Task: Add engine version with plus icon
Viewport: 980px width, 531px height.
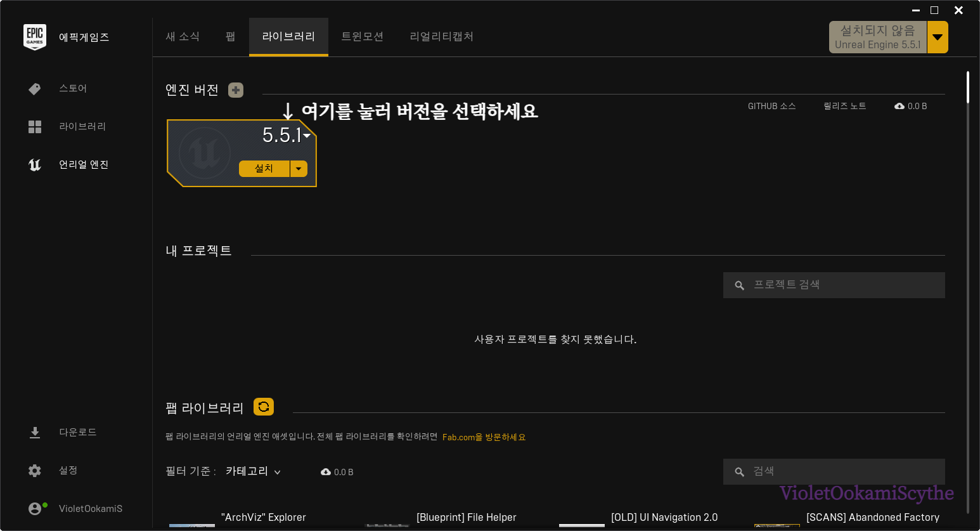Action: [x=236, y=90]
